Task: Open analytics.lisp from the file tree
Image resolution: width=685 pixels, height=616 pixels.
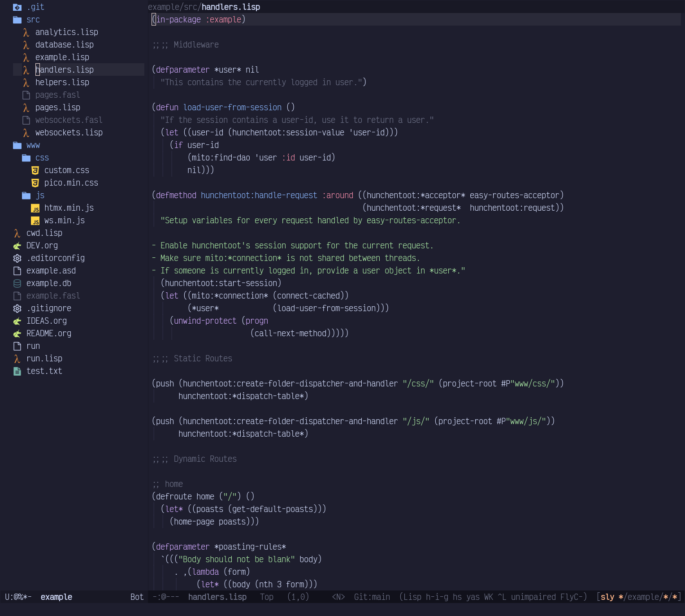Action: [x=67, y=32]
